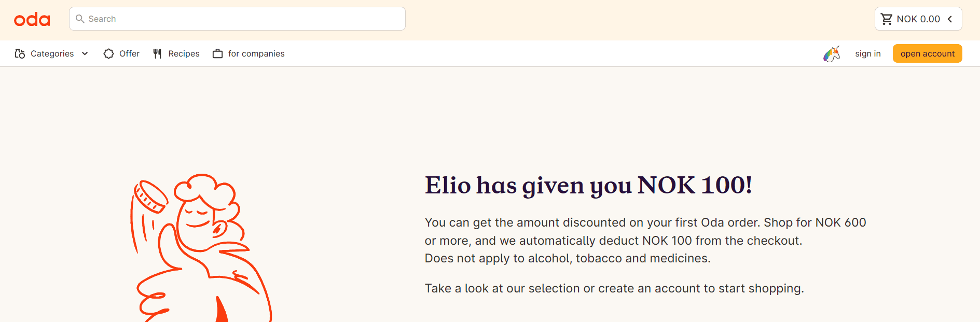The height and width of the screenshot is (322, 980).
Task: Expand the cart panel chevron
Action: (x=950, y=19)
